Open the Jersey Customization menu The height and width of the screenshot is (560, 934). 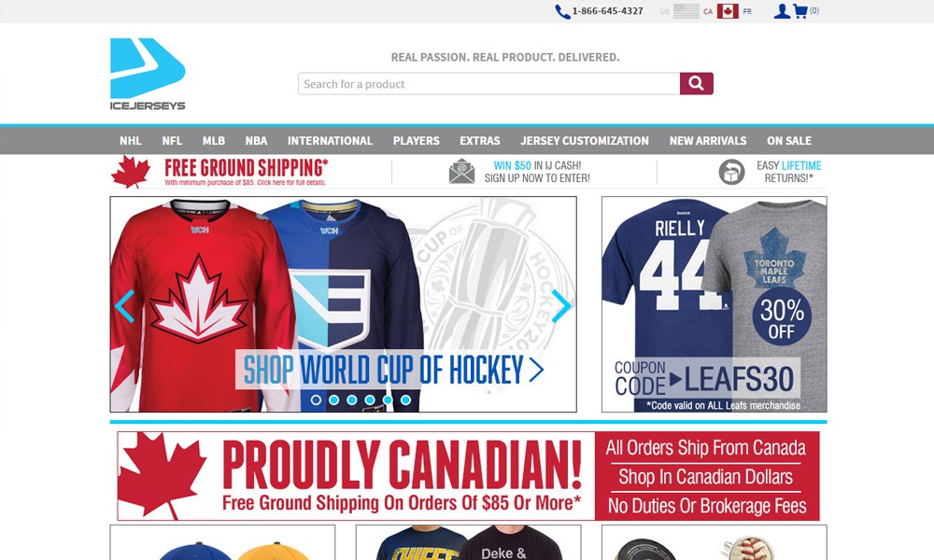(x=585, y=141)
